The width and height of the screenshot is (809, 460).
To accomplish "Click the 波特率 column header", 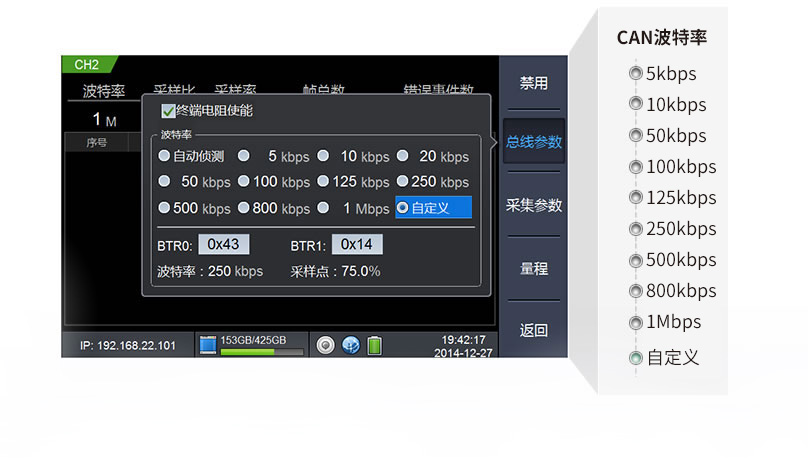I will coord(104,91).
